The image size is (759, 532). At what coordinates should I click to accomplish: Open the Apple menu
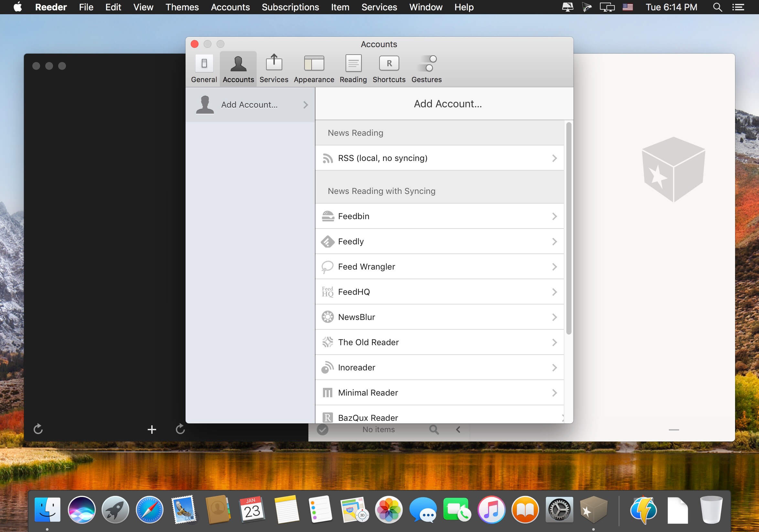pos(18,7)
